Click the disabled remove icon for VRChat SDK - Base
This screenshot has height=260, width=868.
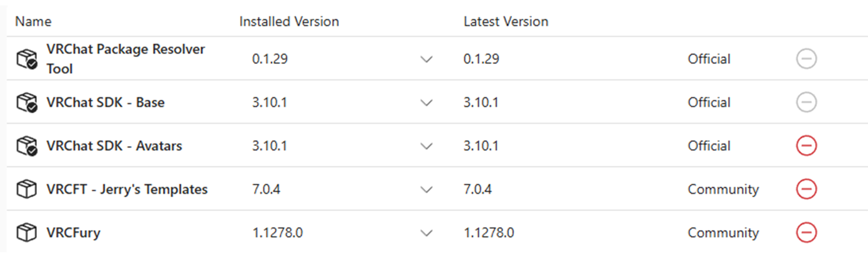806,102
